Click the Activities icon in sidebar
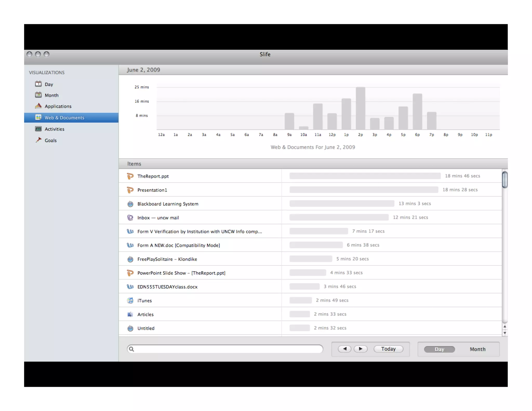The image size is (532, 411). [38, 129]
